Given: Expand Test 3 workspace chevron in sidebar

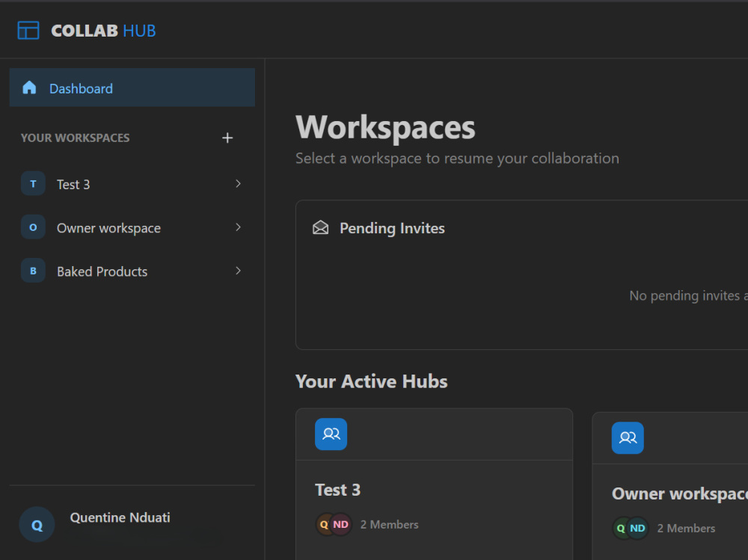Looking at the screenshot, I should [238, 184].
